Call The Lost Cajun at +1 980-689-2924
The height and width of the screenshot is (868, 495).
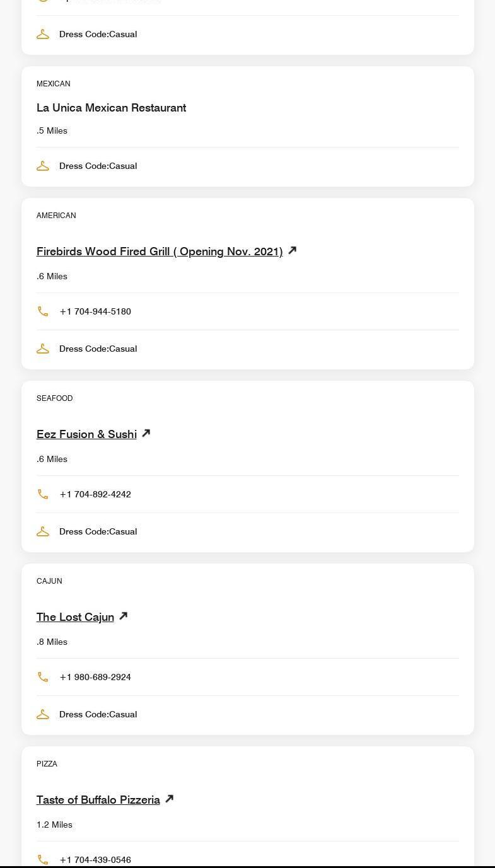point(95,677)
